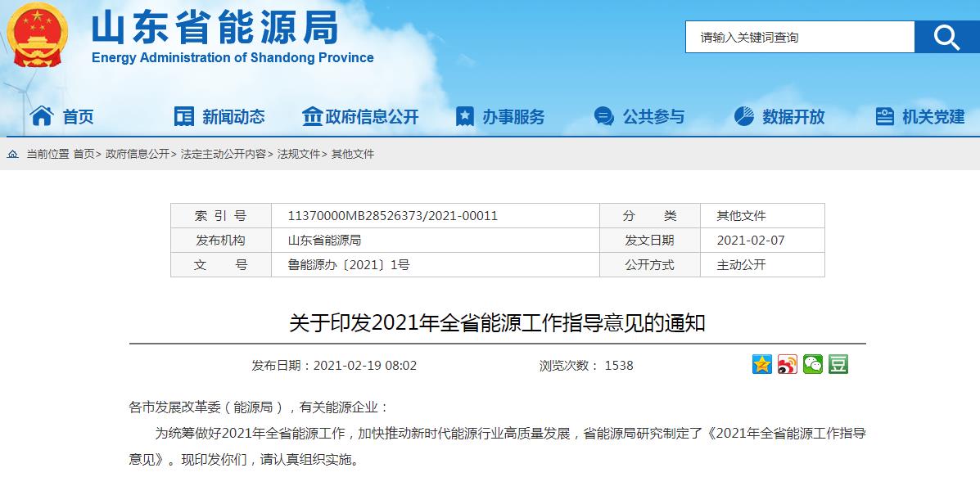Open 法定主动公开内容 breadcrumb link

[223, 154]
